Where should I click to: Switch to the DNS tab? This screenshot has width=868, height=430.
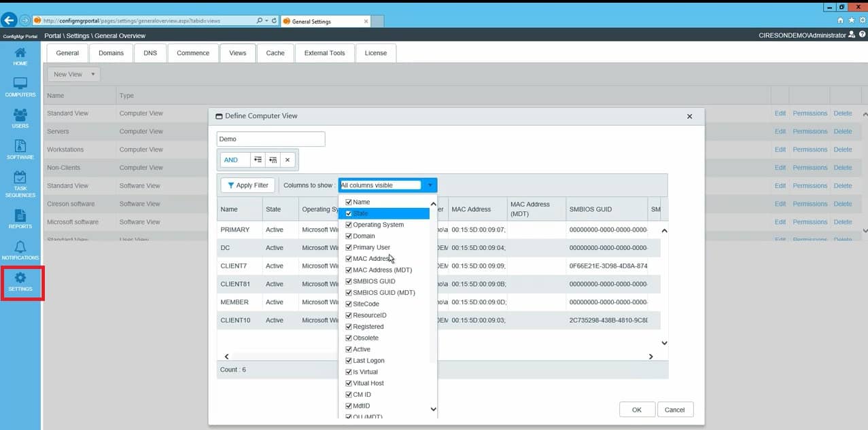[x=150, y=53]
